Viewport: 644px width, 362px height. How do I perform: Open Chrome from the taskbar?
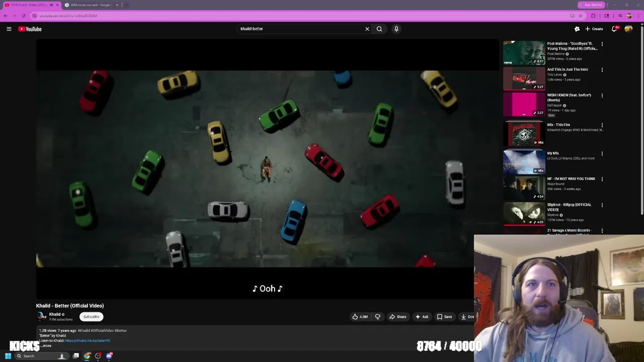point(87,356)
